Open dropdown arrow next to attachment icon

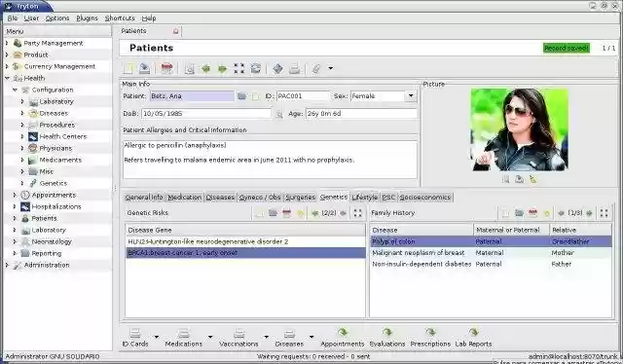[x=330, y=68]
